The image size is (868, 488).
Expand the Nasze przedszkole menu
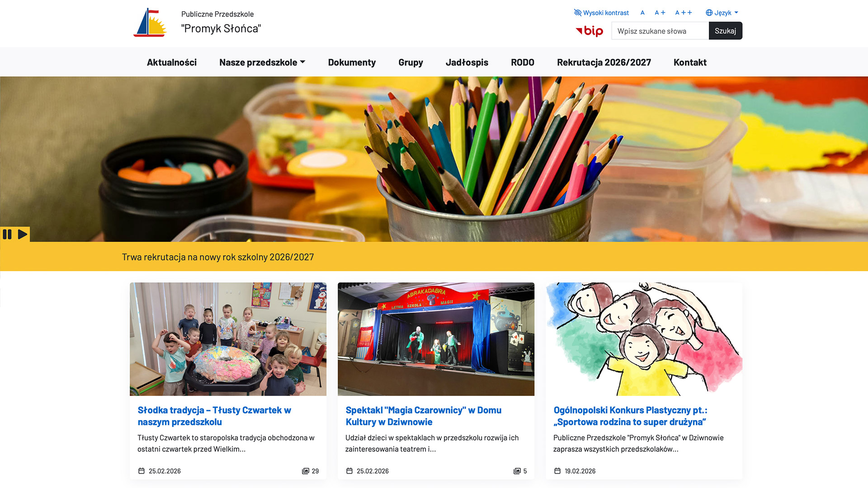(x=262, y=62)
